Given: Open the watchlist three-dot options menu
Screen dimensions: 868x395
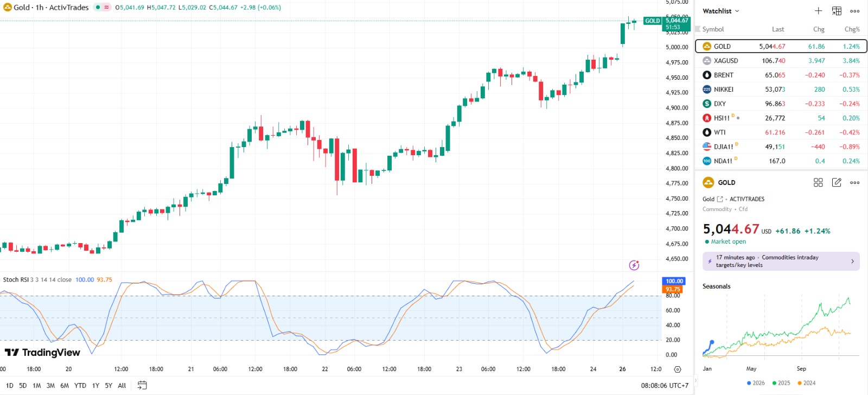Looking at the screenshot, I should (855, 11).
